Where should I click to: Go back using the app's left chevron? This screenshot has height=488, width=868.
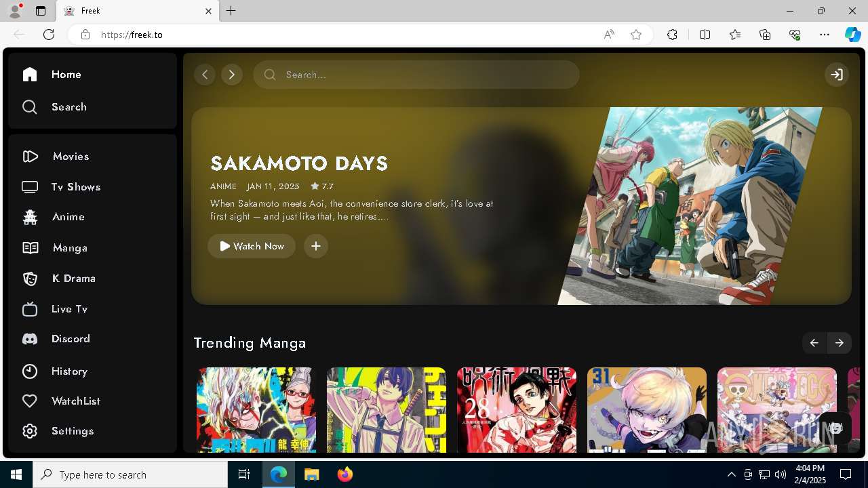pos(205,75)
